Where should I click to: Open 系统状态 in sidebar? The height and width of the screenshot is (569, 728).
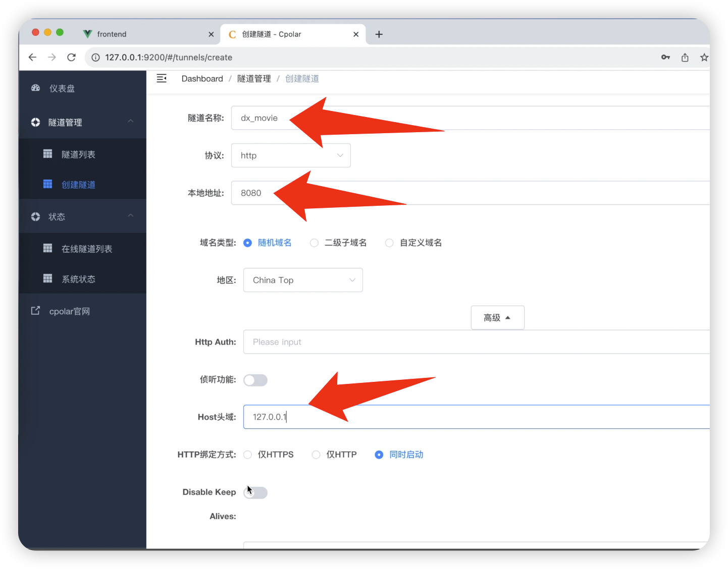tap(82, 279)
